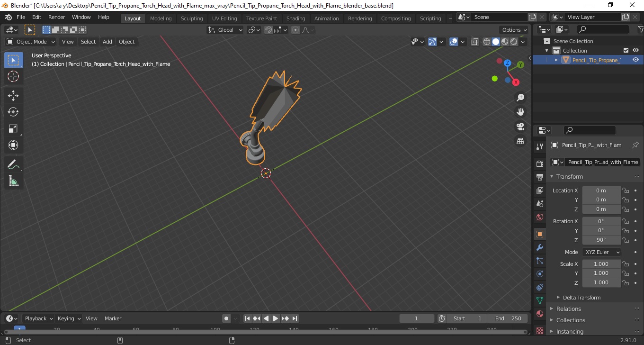Toggle Collection exclude checkbox in outliner
Viewport: 644px width, 345px height.
point(626,50)
